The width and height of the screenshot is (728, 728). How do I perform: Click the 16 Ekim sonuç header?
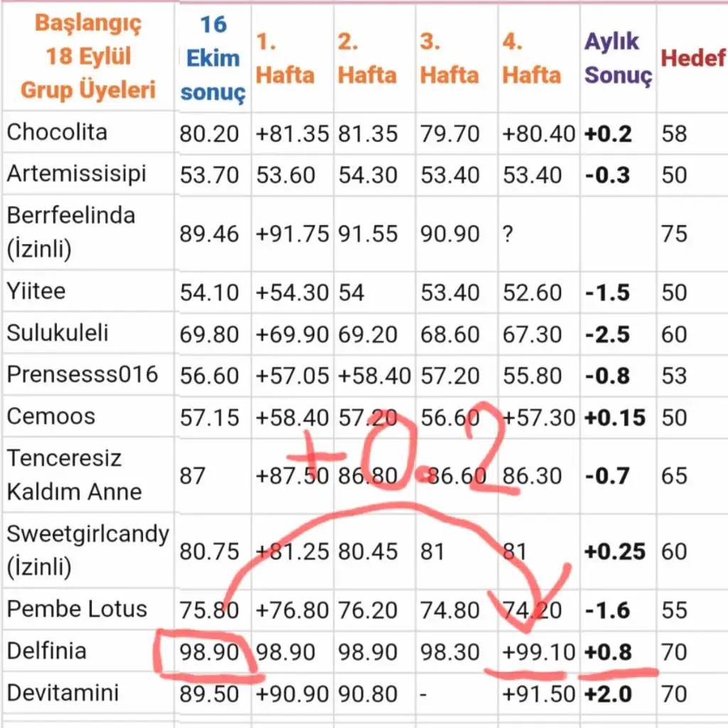pos(213,58)
